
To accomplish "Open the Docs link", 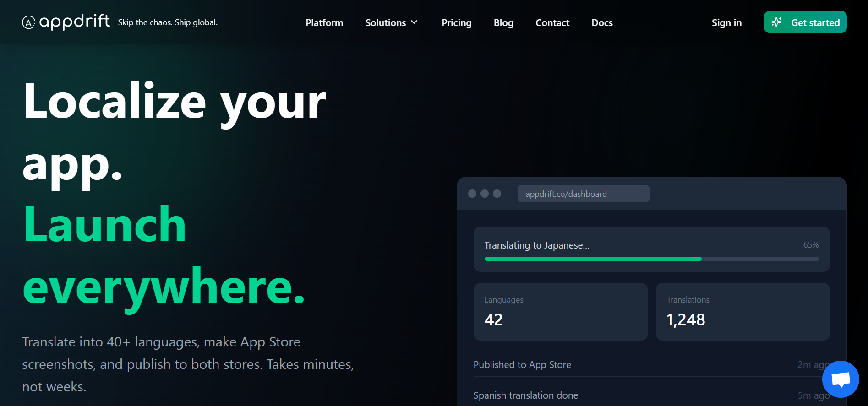I will coord(602,22).
